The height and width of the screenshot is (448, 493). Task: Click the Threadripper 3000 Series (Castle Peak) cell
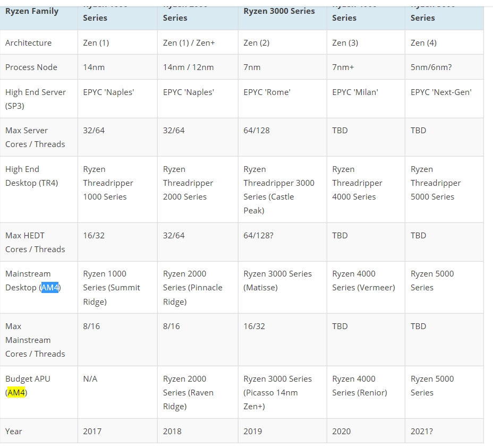278,189
